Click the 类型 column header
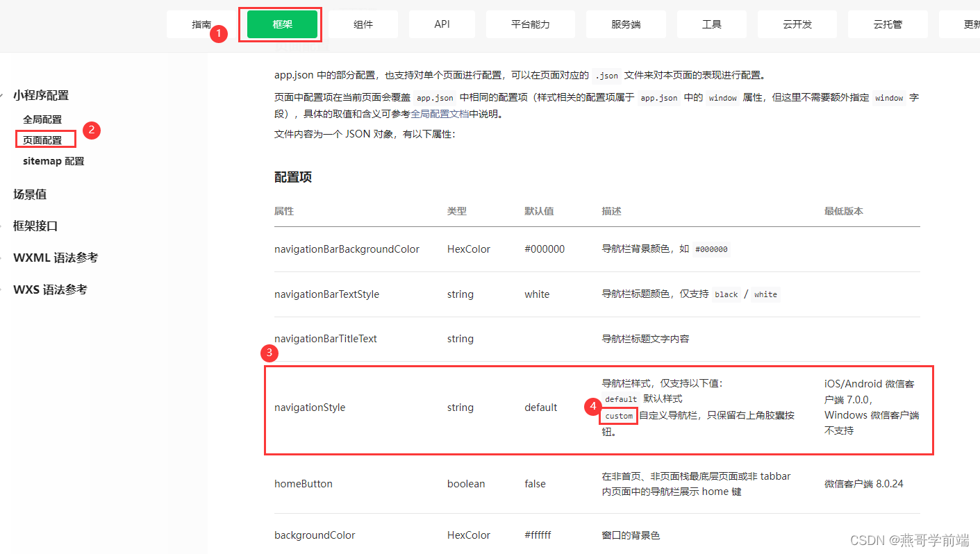 pos(457,211)
